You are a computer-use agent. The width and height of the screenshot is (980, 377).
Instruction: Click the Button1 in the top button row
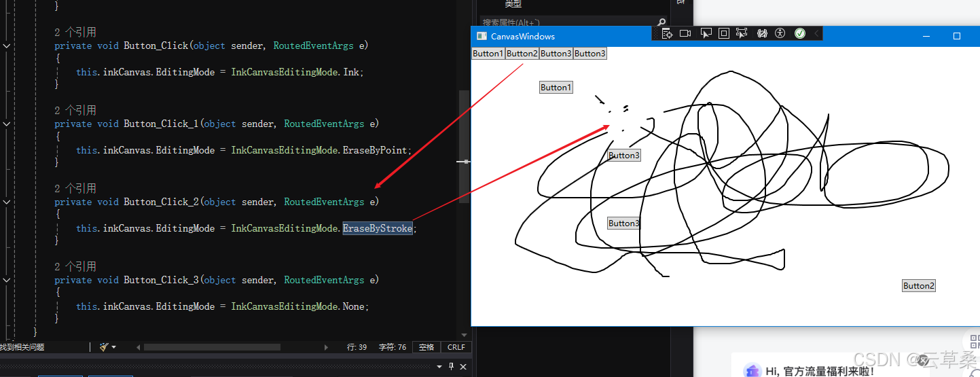click(x=488, y=54)
